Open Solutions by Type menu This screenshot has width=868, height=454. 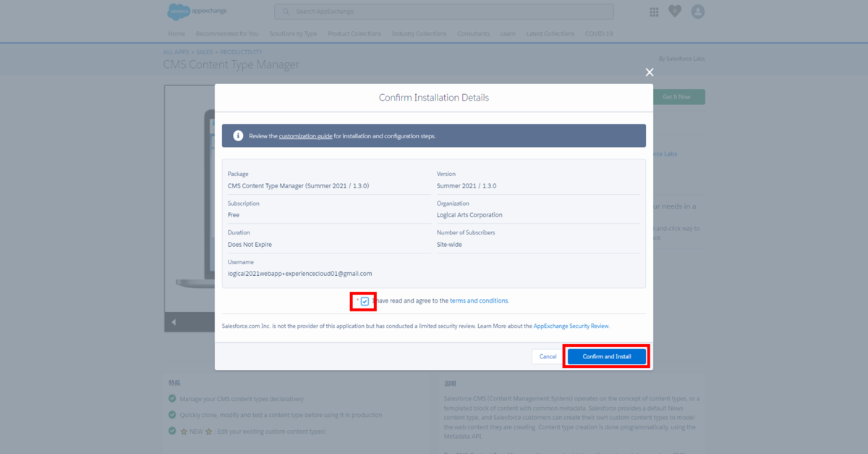[293, 34]
